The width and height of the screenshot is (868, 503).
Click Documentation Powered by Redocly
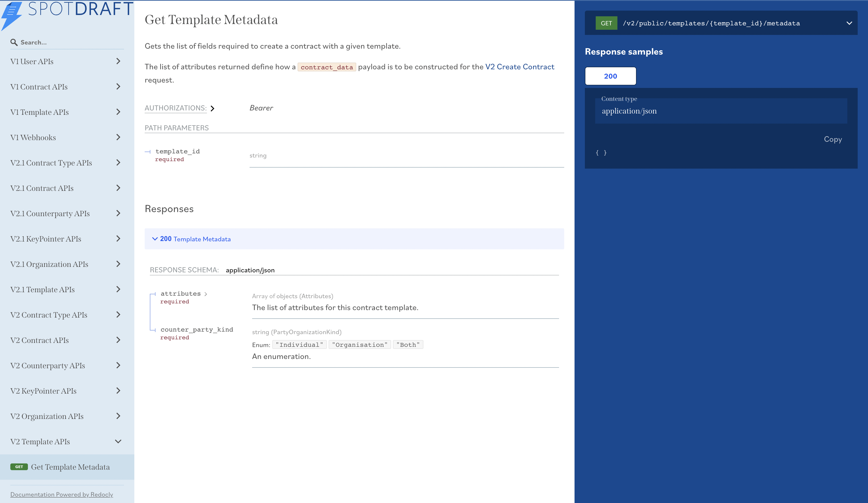[62, 494]
